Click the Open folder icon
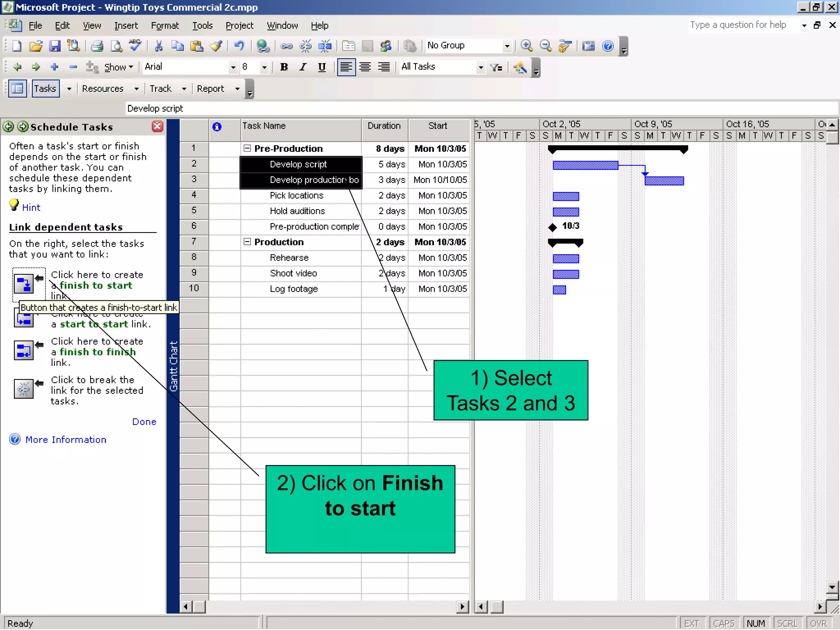The height and width of the screenshot is (630, 840). (x=36, y=46)
